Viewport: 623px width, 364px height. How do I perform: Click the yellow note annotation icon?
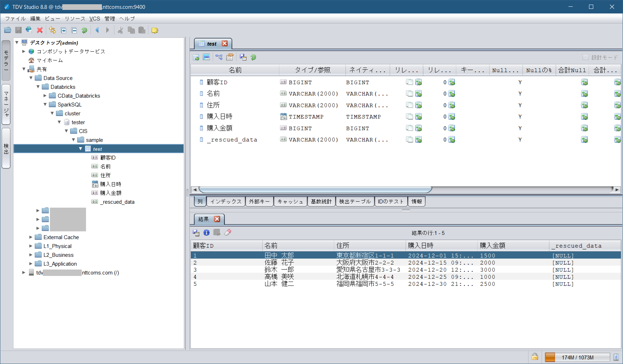(155, 30)
